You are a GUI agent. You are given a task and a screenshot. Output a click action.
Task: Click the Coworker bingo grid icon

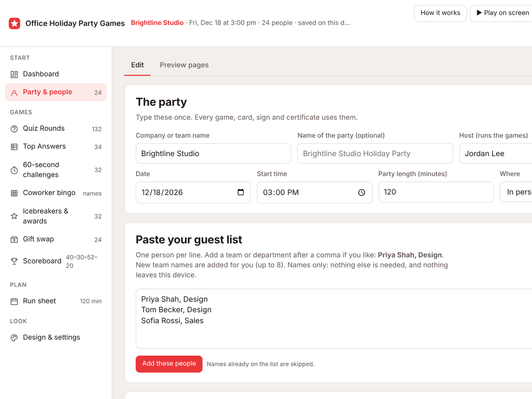(14, 193)
